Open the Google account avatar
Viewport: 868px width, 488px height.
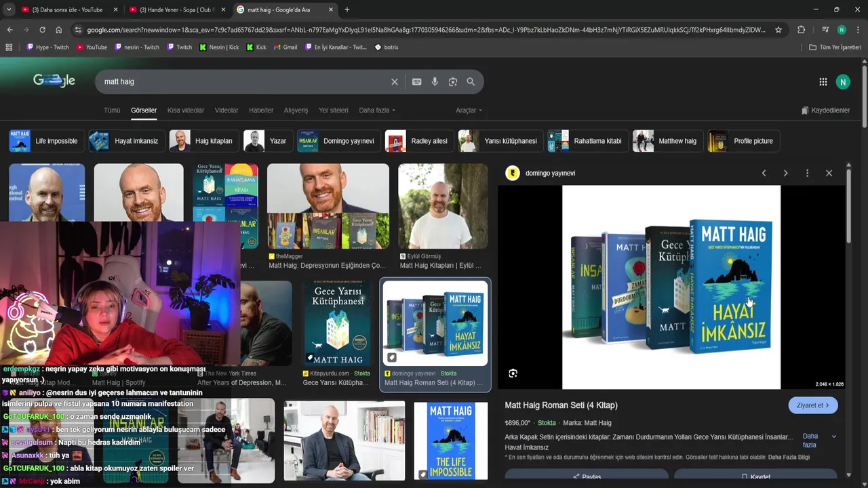pos(843,82)
